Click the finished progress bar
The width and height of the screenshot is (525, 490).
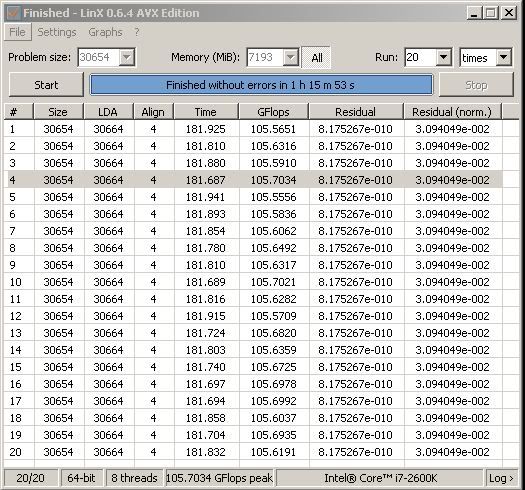(261, 85)
